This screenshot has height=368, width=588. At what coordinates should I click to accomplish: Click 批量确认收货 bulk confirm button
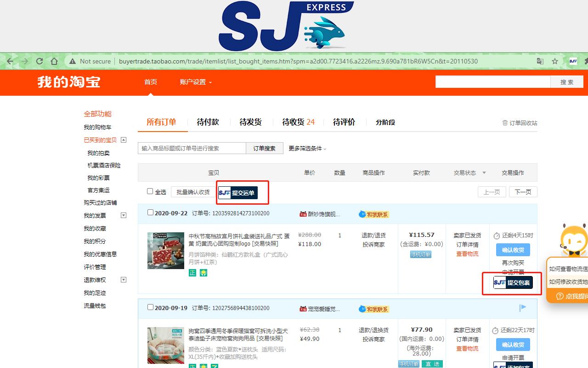click(193, 192)
